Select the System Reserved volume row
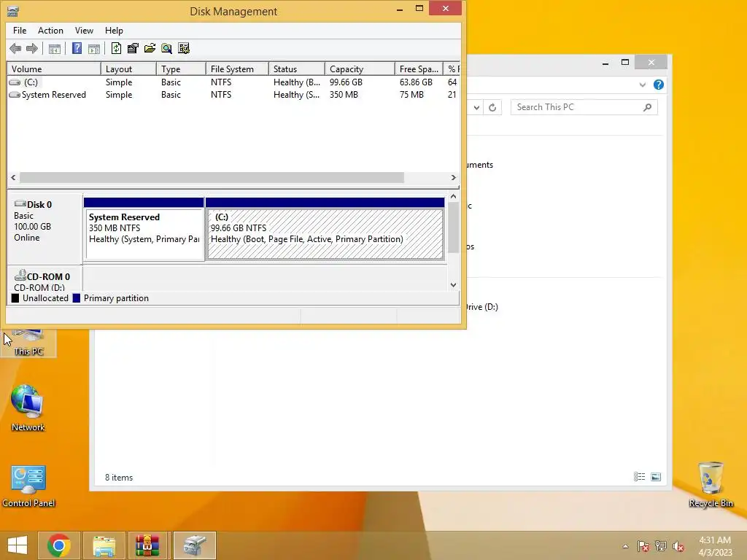The height and width of the screenshot is (560, 747). pyautogui.click(x=233, y=95)
